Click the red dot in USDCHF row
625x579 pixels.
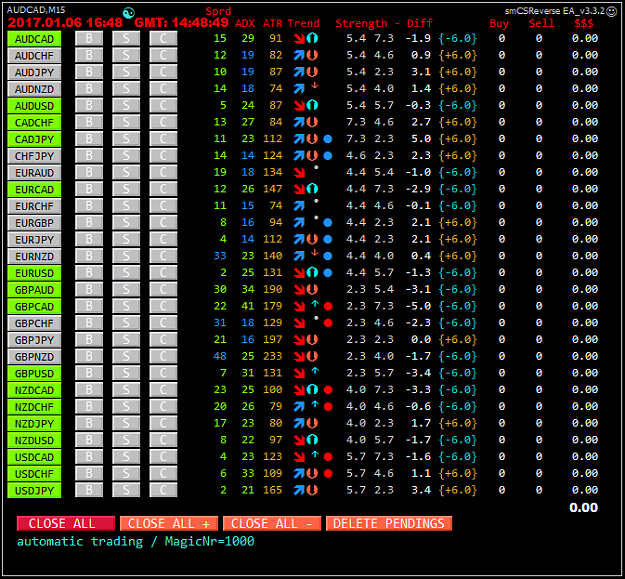pyautogui.click(x=328, y=474)
